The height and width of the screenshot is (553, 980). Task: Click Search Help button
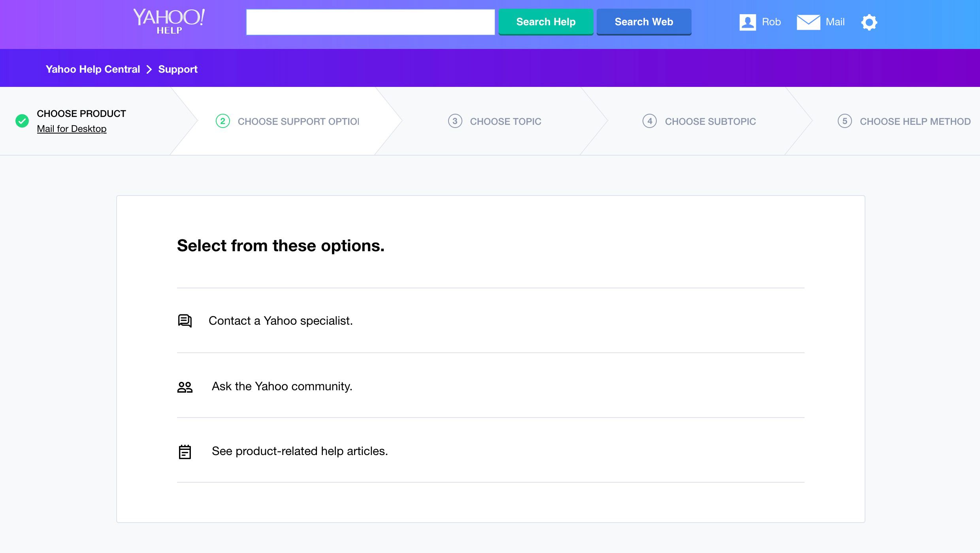coord(546,22)
